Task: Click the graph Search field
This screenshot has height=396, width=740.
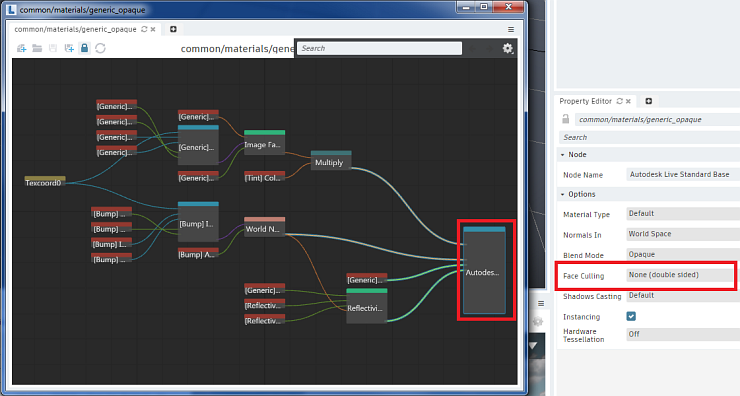Action: (x=379, y=48)
